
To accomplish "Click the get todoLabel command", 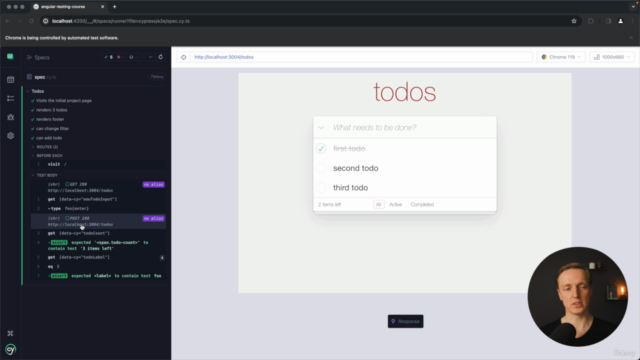I will tap(98, 257).
